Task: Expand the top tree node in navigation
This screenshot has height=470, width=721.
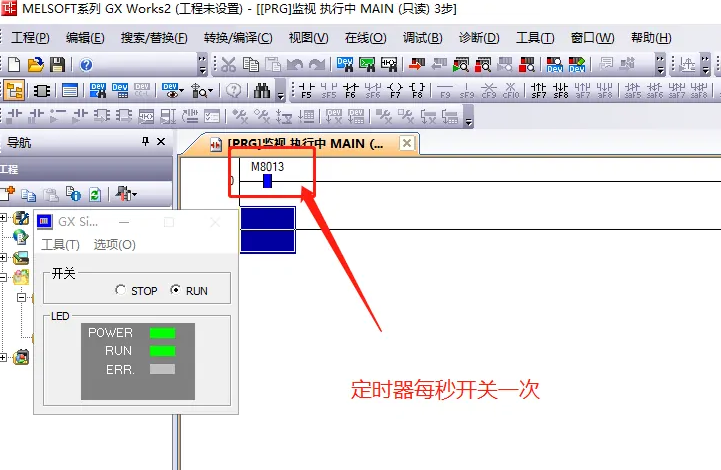Action: [x=3, y=217]
